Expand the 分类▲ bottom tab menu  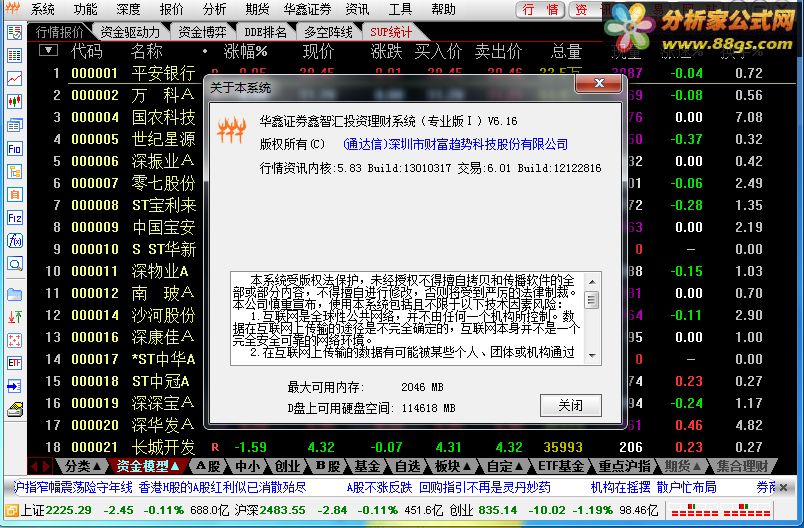tap(83, 466)
